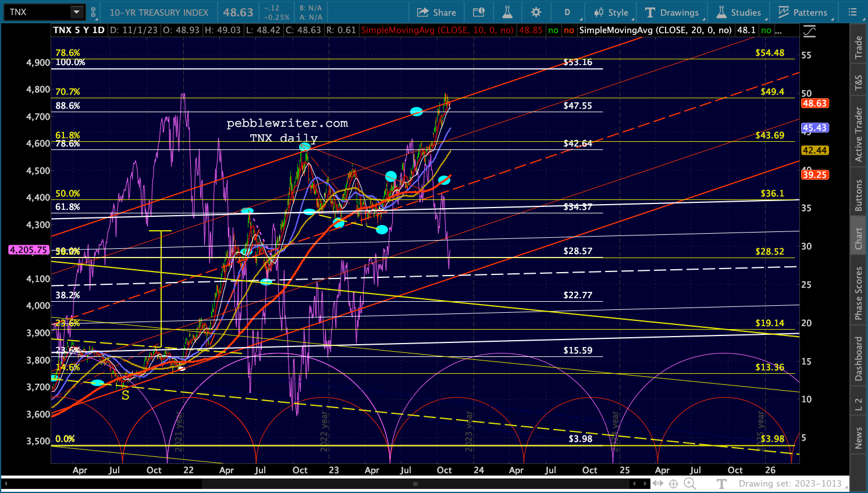Click the symbol link chain icon
The height and width of the screenshot is (493, 868).
click(93, 12)
